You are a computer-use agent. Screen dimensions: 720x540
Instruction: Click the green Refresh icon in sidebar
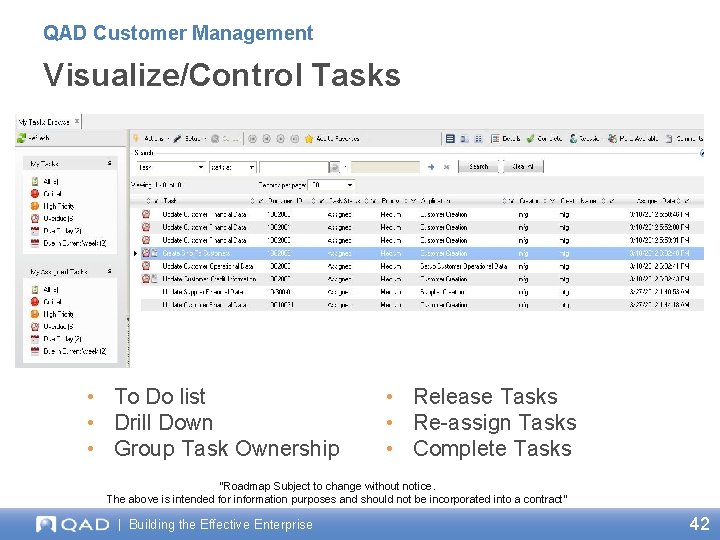click(x=21, y=138)
